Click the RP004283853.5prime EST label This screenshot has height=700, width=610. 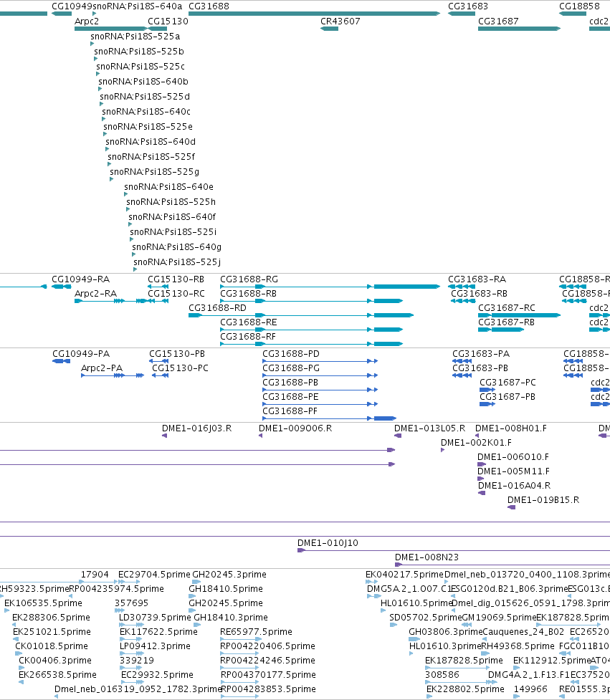coord(269,689)
